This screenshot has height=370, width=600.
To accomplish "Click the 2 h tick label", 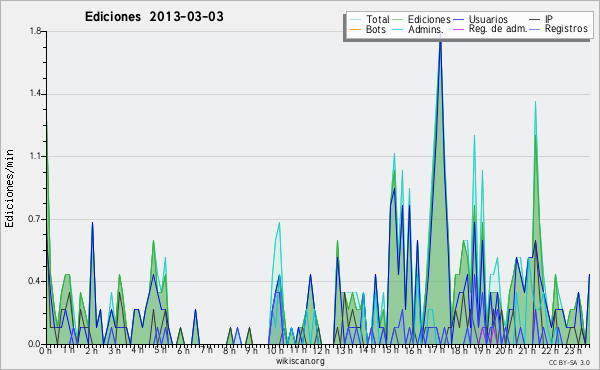I will [91, 350].
